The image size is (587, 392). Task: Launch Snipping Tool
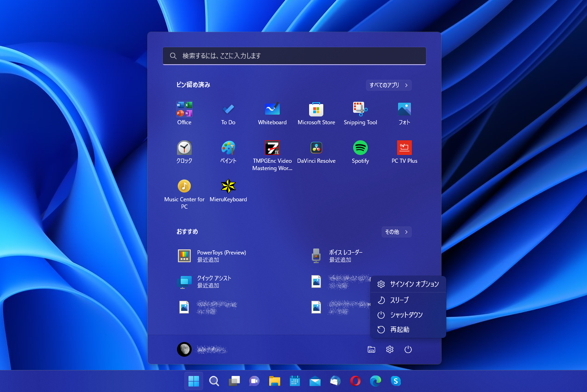[x=360, y=113]
